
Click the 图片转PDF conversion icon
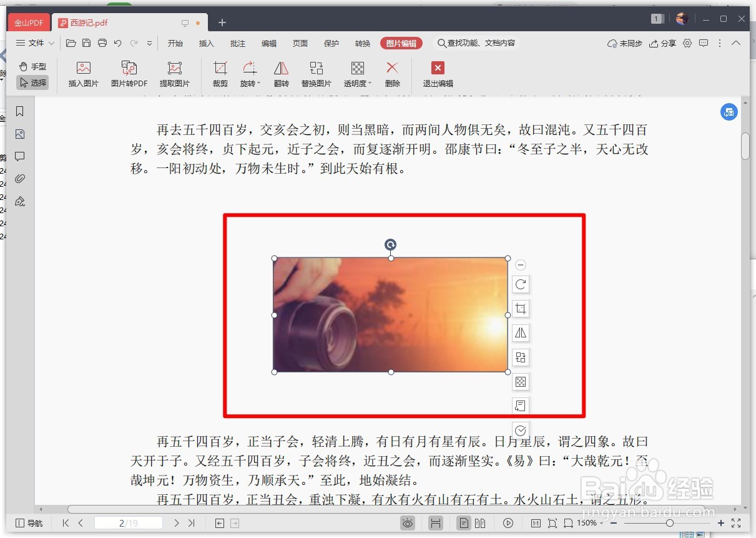click(x=129, y=73)
